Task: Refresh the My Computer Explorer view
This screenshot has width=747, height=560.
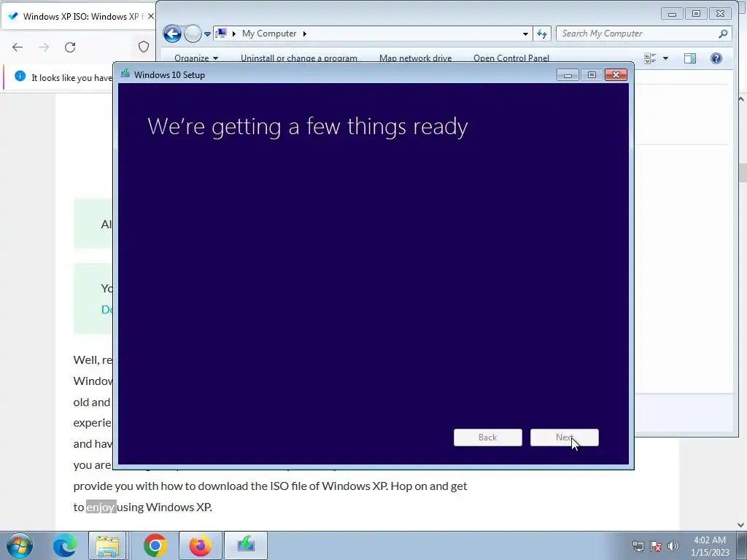Action: 542,34
